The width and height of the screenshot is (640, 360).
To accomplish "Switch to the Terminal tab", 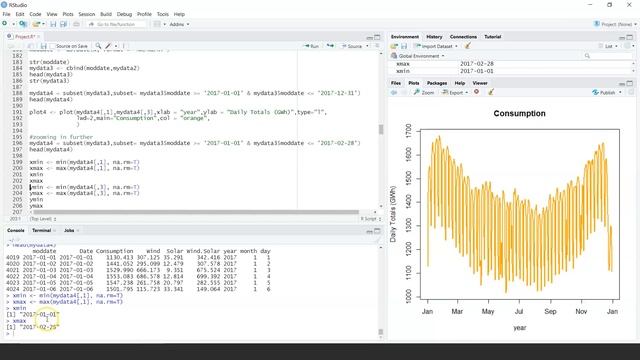I will pos(42,230).
